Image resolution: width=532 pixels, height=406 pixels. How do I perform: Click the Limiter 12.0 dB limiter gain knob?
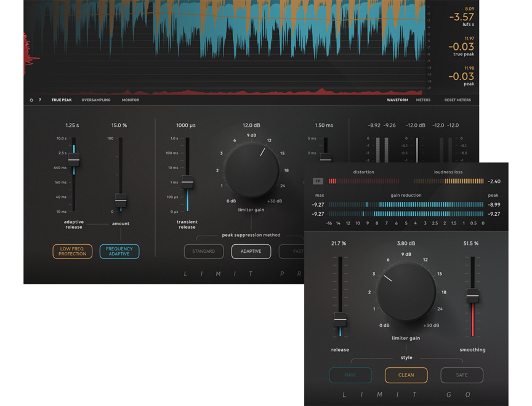coord(251,170)
